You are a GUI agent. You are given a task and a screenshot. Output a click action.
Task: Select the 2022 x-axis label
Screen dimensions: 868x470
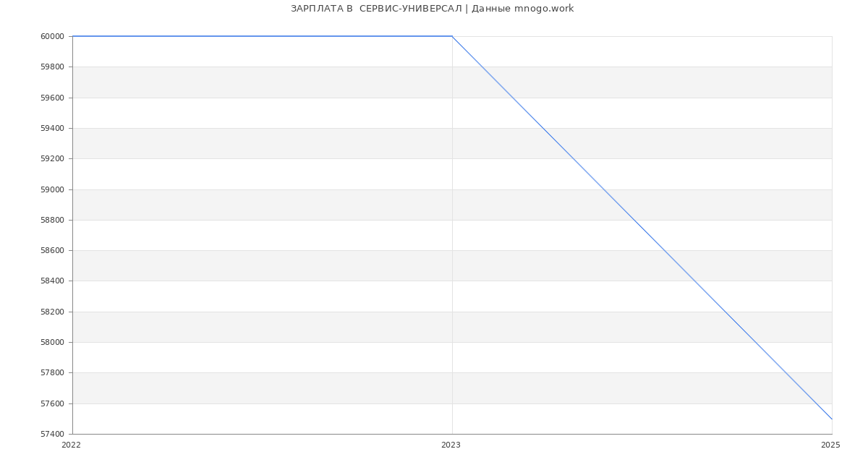click(x=72, y=445)
